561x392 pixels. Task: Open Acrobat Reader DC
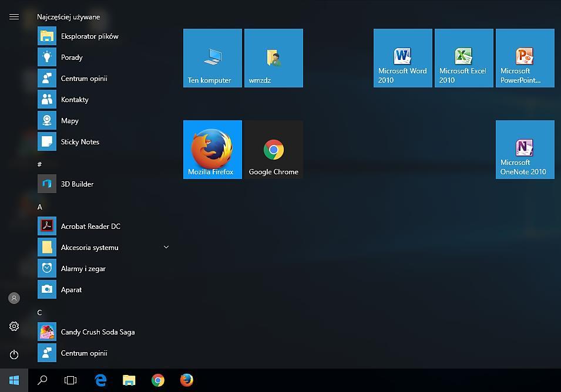pyautogui.click(x=104, y=226)
